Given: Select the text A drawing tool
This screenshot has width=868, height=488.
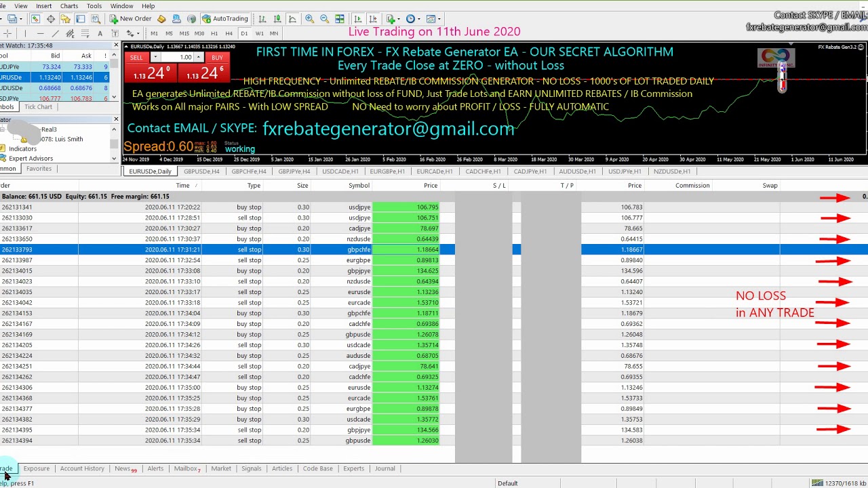Looking at the screenshot, I should pyautogui.click(x=100, y=33).
